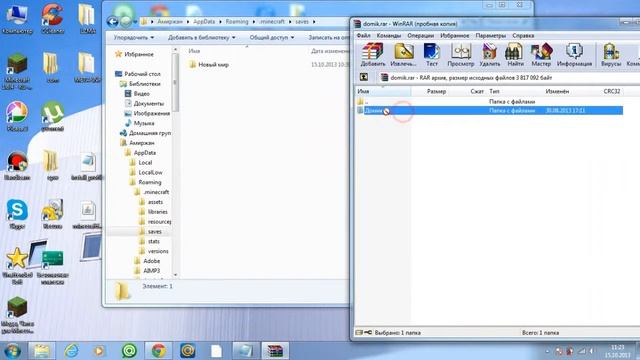Select the LocalLow folder in Explorer tree

(x=146, y=172)
